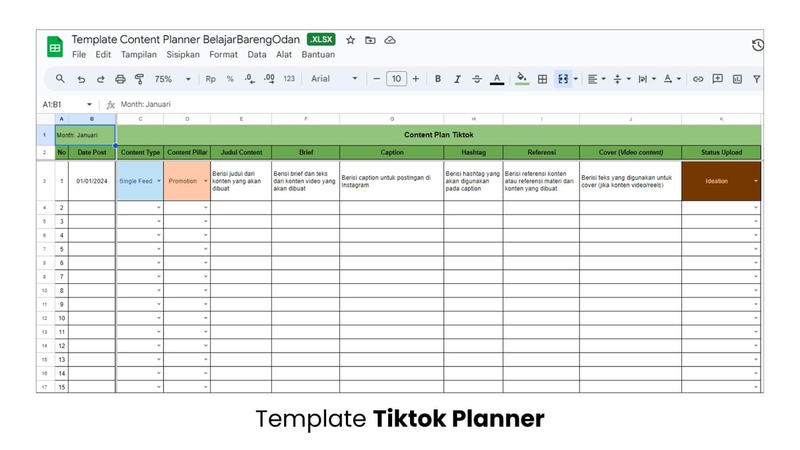The height and width of the screenshot is (450, 800).
Task: Open the text wrapping icon
Action: (x=642, y=79)
